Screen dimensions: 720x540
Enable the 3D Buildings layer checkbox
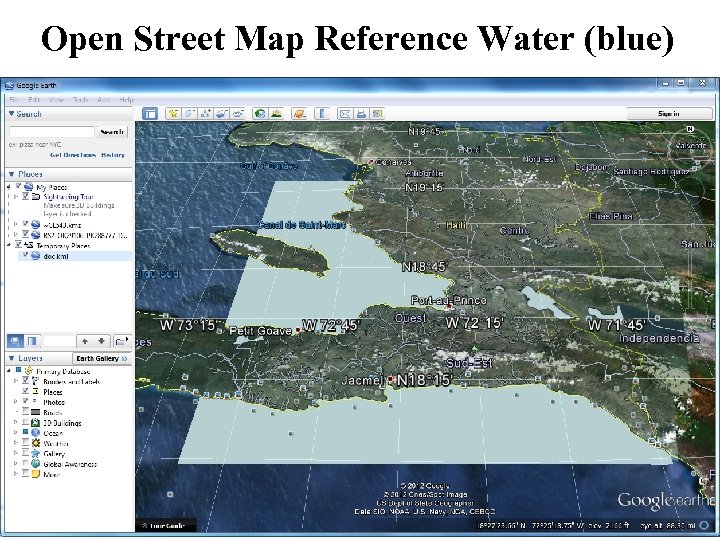click(25, 422)
